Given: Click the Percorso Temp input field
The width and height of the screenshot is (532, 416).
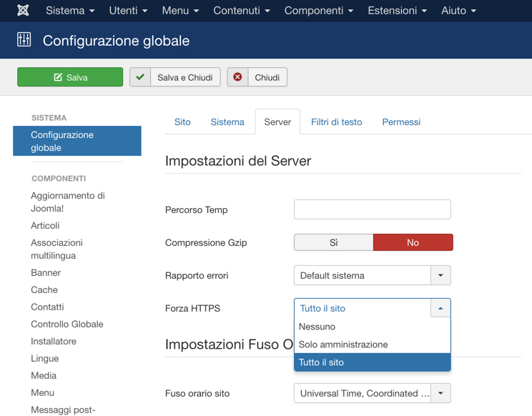Looking at the screenshot, I should coord(373,209).
